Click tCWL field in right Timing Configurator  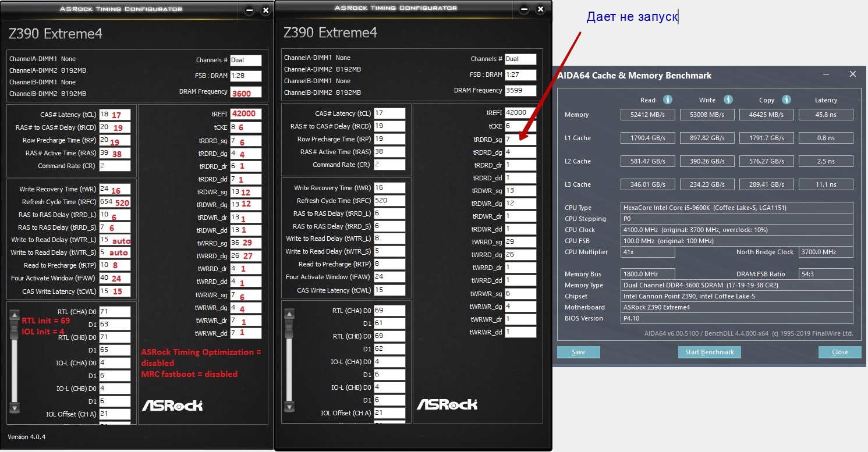pos(389,290)
